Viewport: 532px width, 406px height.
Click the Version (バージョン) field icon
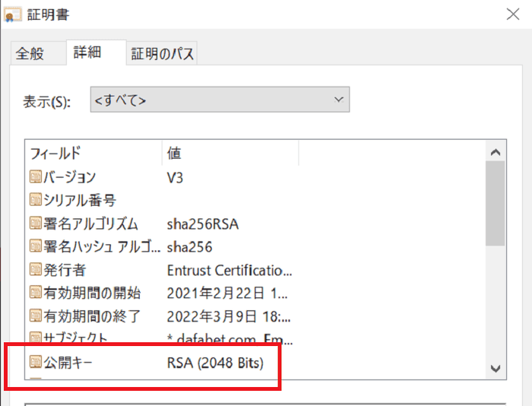(36, 178)
